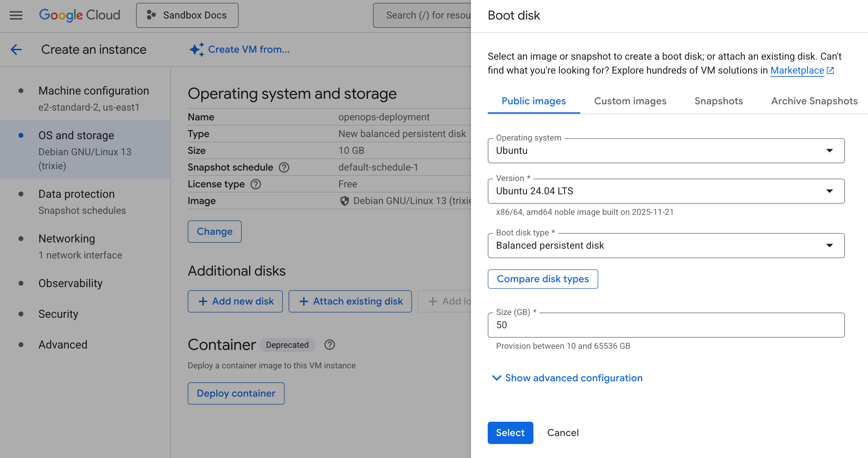Click the Marketplace external link icon
868x458 pixels.
click(831, 70)
